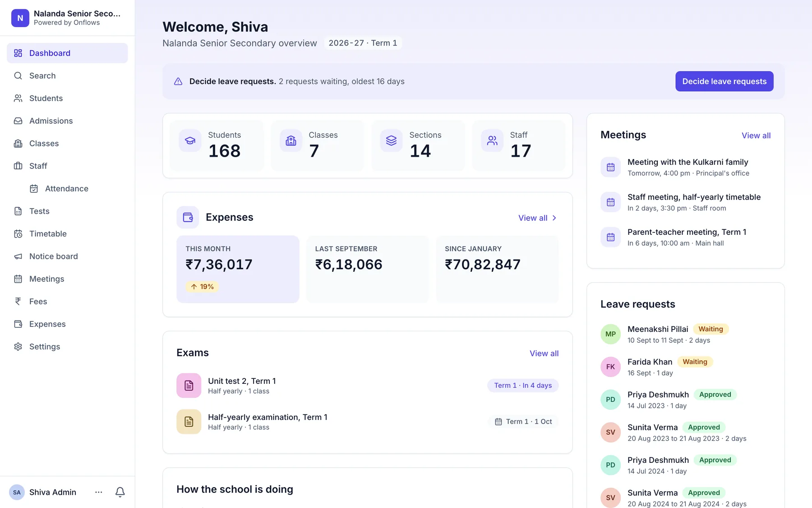Click the SA avatar for Shiva Admin

pyautogui.click(x=17, y=492)
